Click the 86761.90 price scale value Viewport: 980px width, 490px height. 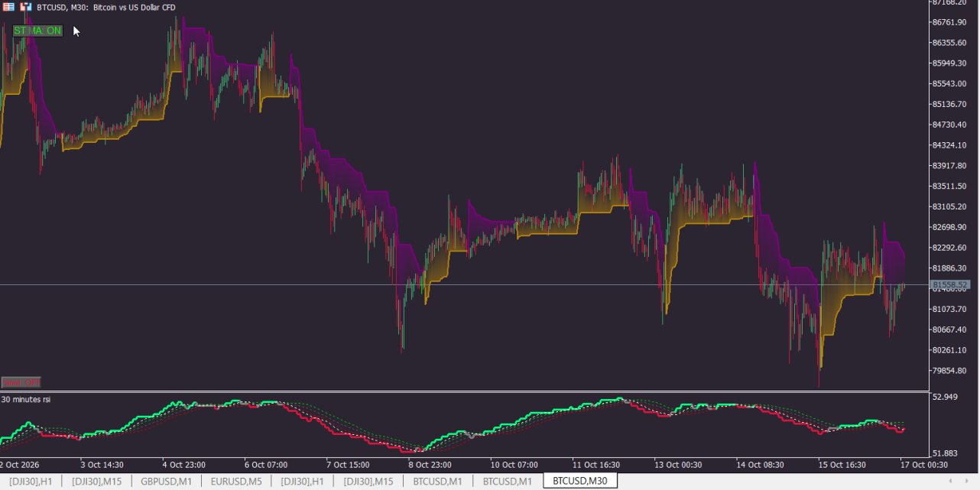click(x=950, y=22)
